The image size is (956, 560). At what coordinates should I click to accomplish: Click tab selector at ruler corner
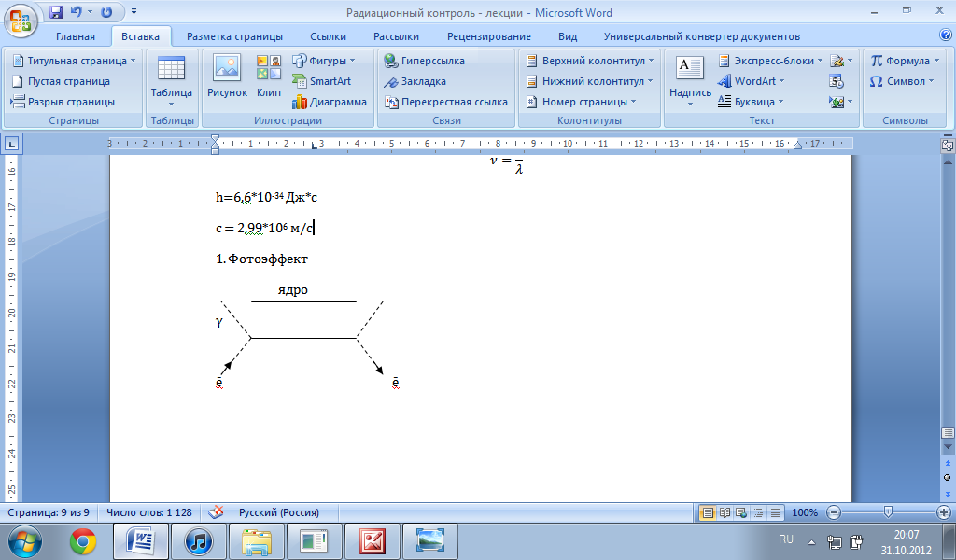(x=12, y=144)
